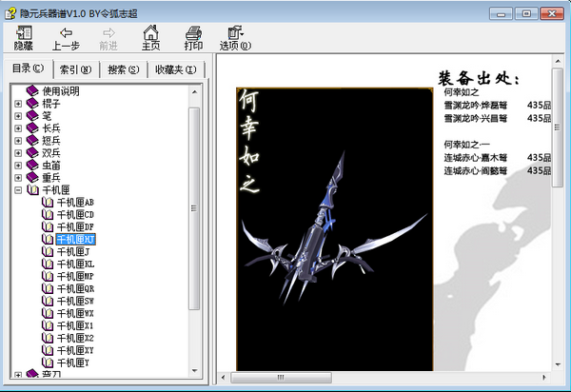Select the 千机匣CD topic
This screenshot has height=392, width=571.
(75, 215)
